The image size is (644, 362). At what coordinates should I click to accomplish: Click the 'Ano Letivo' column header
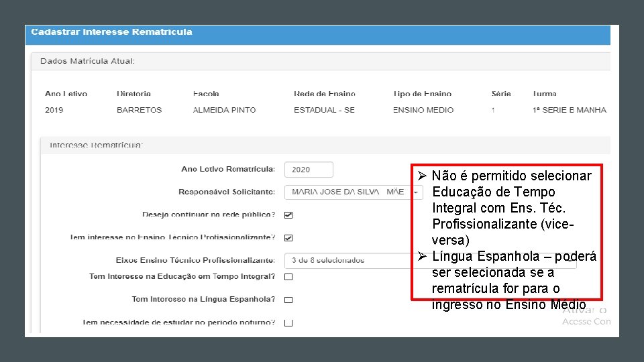(66, 94)
